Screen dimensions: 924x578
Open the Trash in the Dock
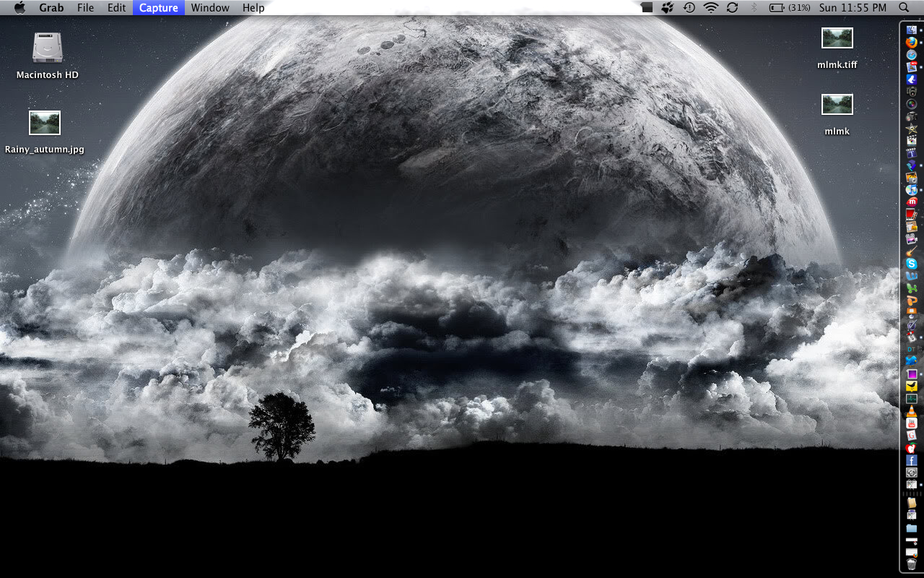click(x=912, y=564)
